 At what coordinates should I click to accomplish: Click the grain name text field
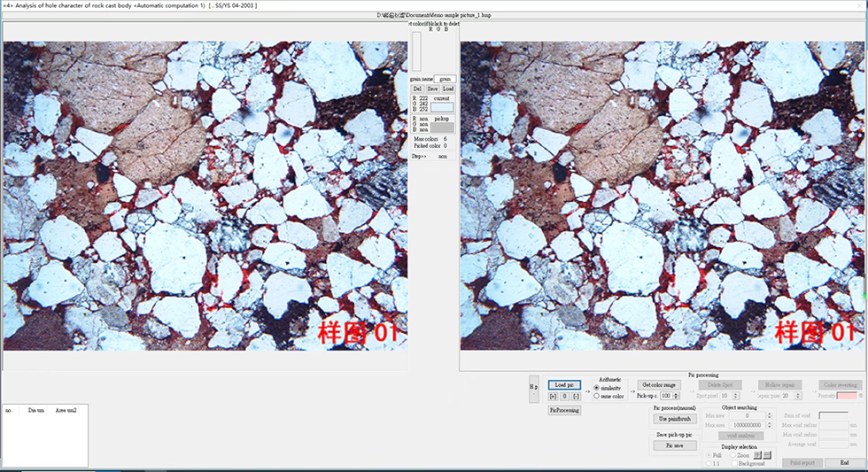pos(446,79)
